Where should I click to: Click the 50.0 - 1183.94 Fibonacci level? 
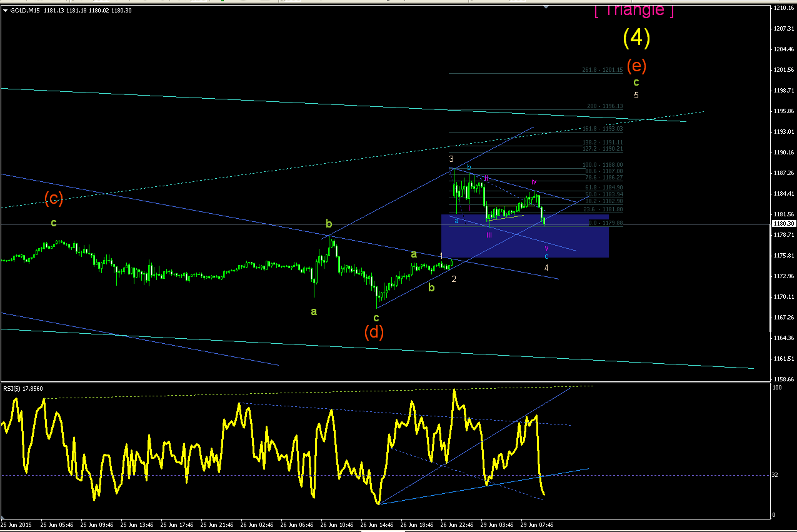coord(603,194)
